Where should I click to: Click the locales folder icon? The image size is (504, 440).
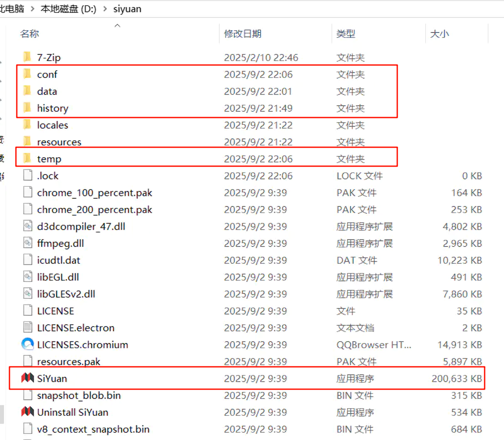pyautogui.click(x=28, y=125)
